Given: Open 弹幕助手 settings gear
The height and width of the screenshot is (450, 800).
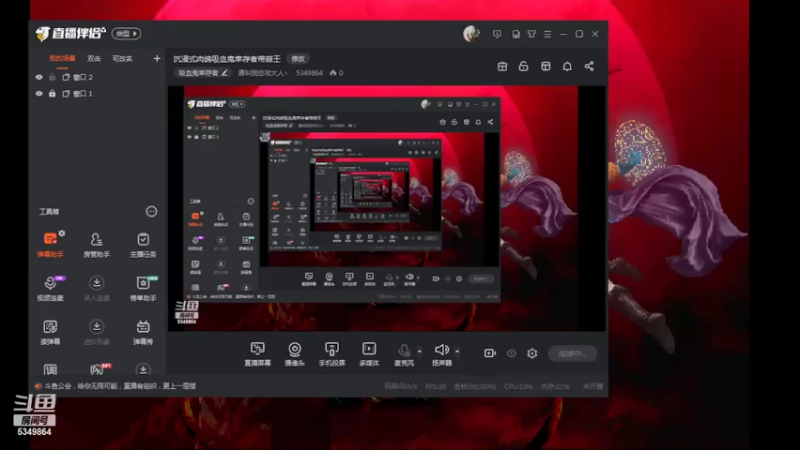Looking at the screenshot, I should pyautogui.click(x=62, y=233).
